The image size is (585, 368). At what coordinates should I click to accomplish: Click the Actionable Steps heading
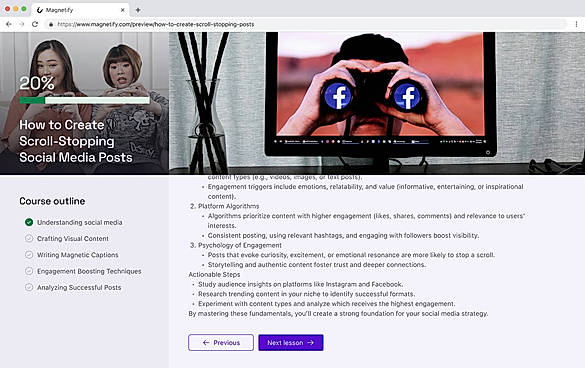click(214, 274)
